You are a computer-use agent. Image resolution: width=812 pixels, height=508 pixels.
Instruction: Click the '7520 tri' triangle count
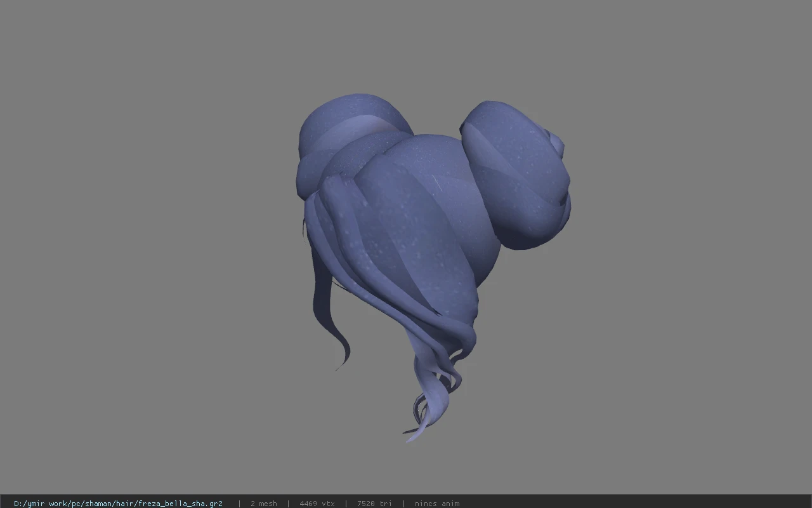click(x=374, y=504)
